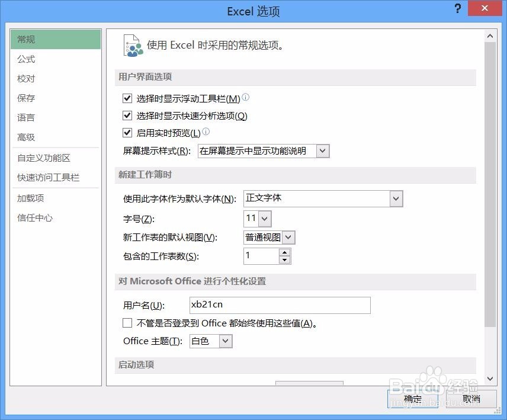
Task: Click the vertical scrollbar thumb of options pane
Action: click(x=490, y=184)
